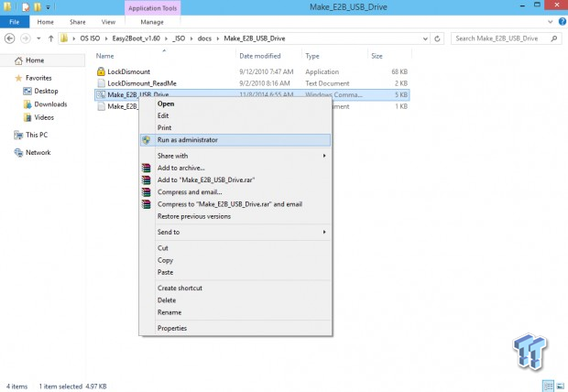Click the Easy2Boot_v1.60 breadcrumb segment
Screen dimensions: 568x392
point(136,38)
